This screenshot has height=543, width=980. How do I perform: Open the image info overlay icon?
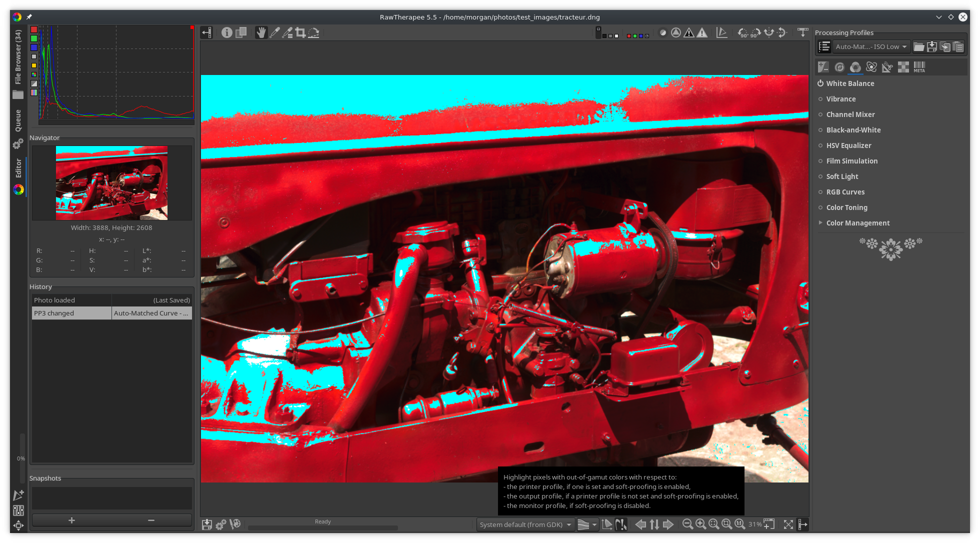226,33
